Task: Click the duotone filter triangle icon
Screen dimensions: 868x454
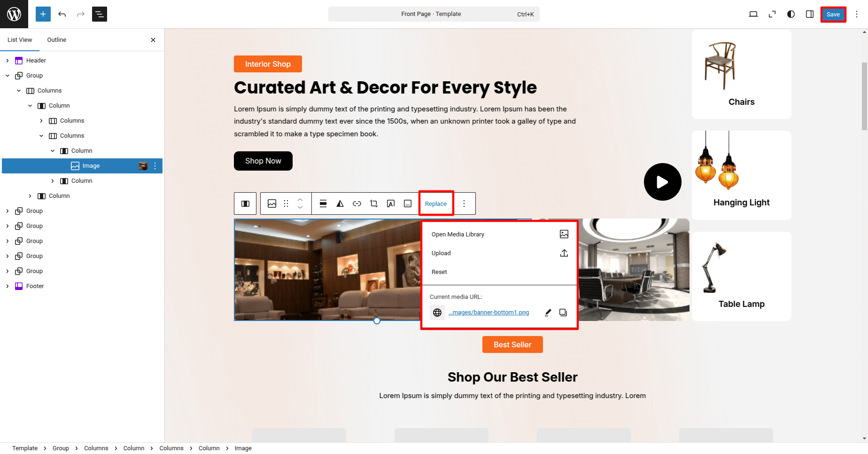Action: (x=340, y=204)
